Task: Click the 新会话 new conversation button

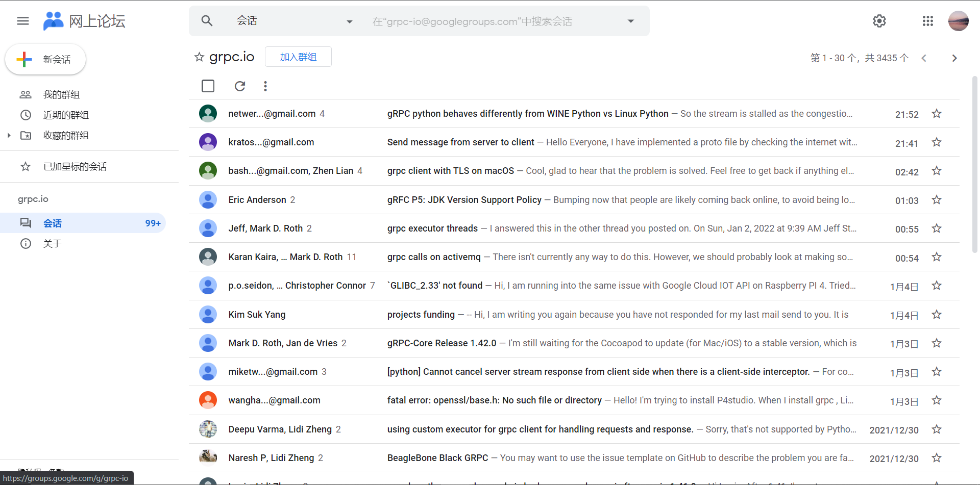Action: coord(45,59)
